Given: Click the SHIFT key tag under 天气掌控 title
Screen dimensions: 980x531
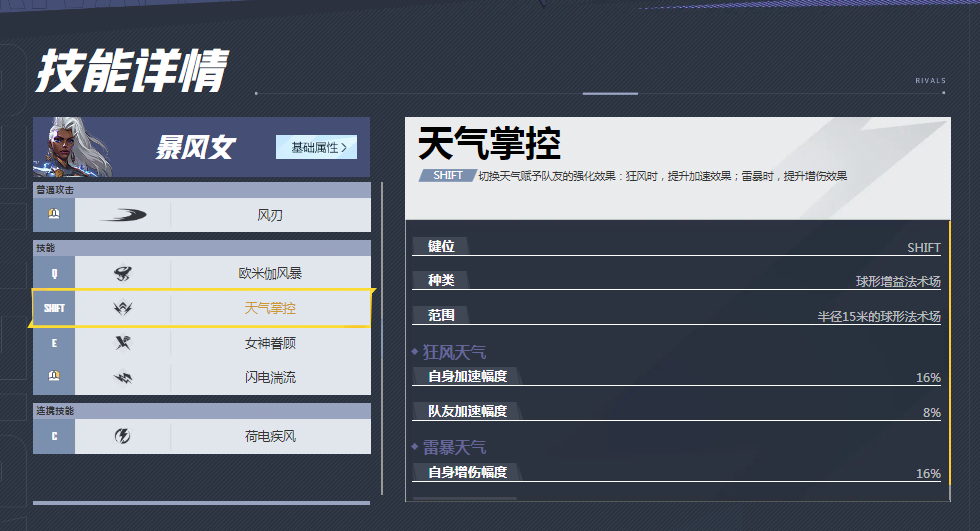Looking at the screenshot, I should point(449,176).
